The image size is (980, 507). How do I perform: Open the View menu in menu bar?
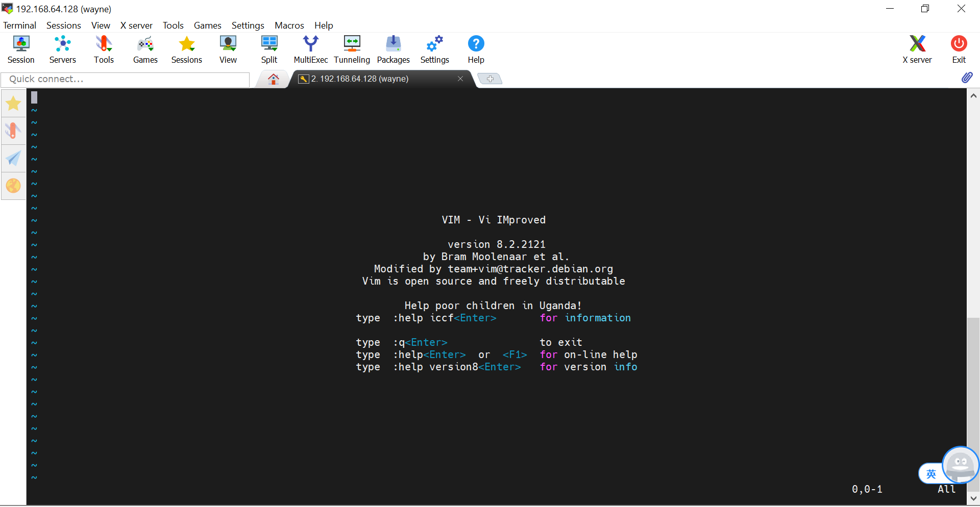(x=101, y=26)
